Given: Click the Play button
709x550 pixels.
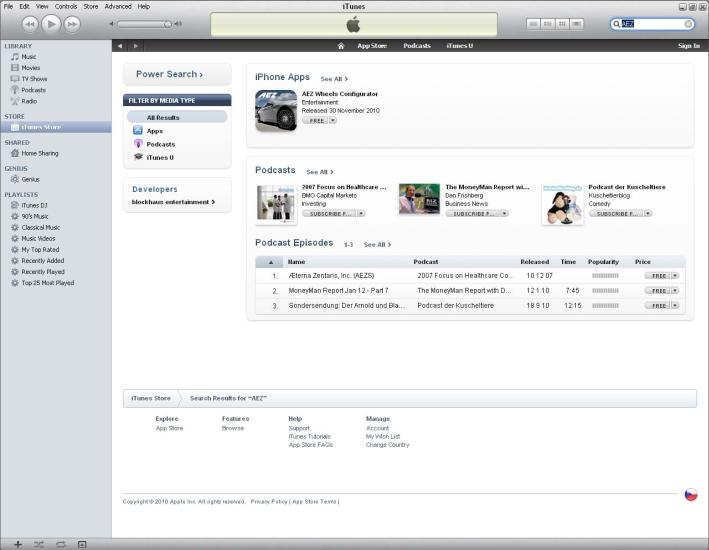Looking at the screenshot, I should pyautogui.click(x=51, y=24).
